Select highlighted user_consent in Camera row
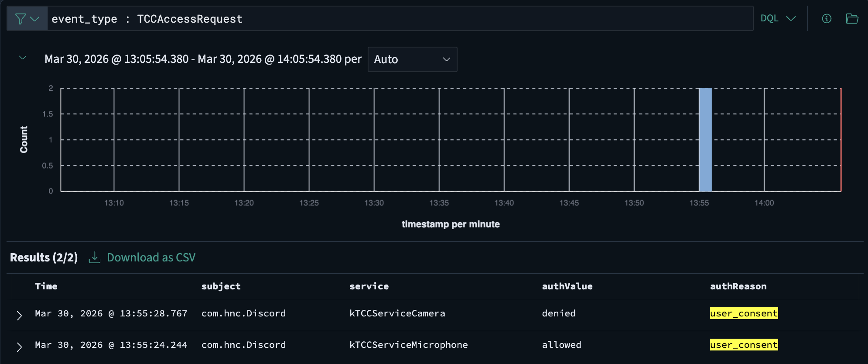 (744, 313)
